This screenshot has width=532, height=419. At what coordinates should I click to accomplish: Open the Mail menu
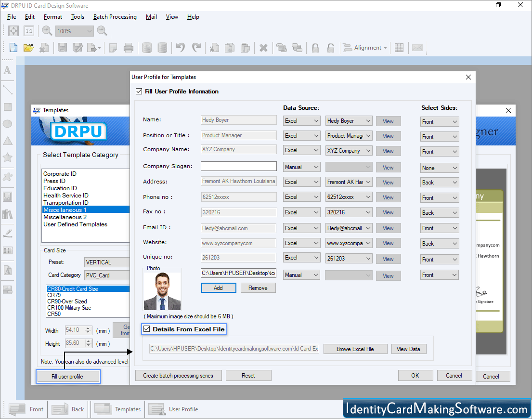[151, 17]
